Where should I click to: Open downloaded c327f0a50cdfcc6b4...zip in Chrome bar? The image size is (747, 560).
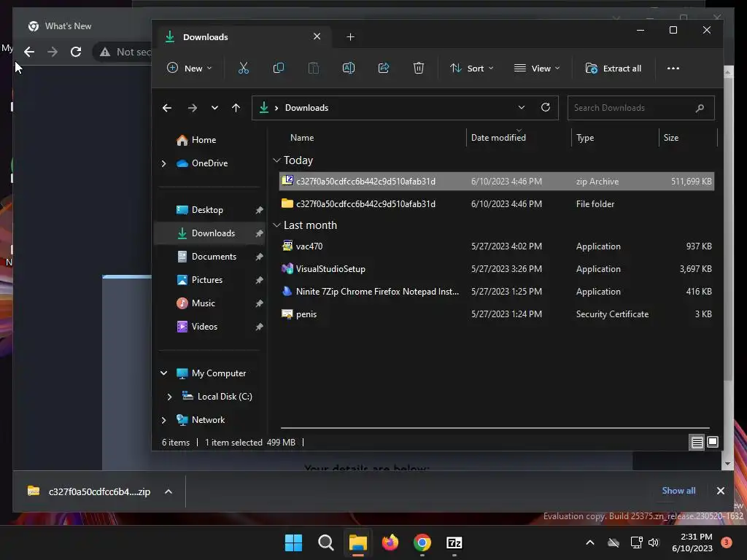pos(88,491)
